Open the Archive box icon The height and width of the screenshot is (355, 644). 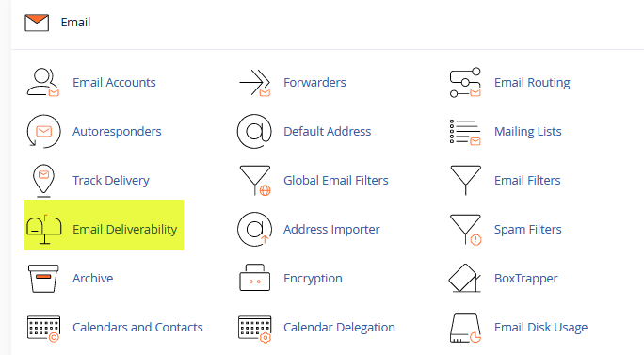point(43,278)
